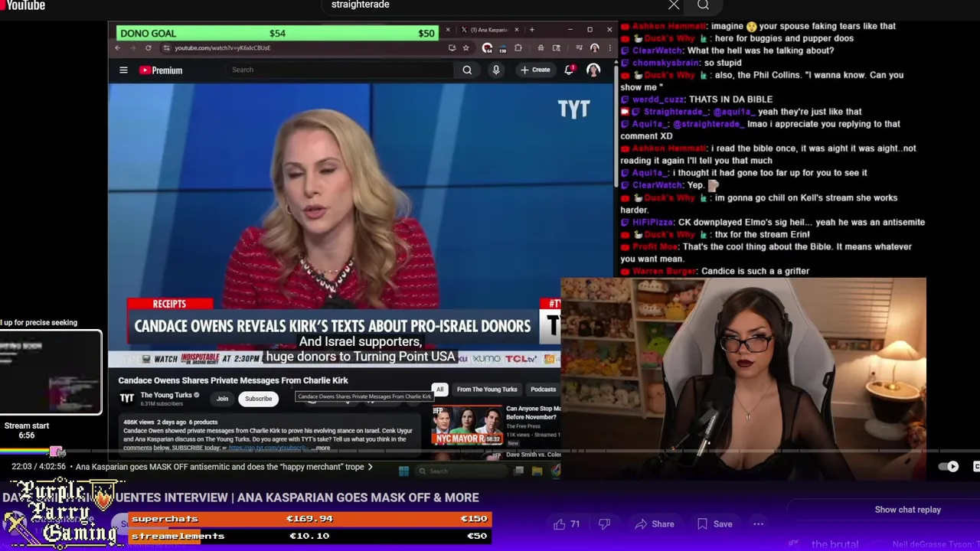Click the video title 'Candace Owens Shares Private Messages'

(233, 380)
